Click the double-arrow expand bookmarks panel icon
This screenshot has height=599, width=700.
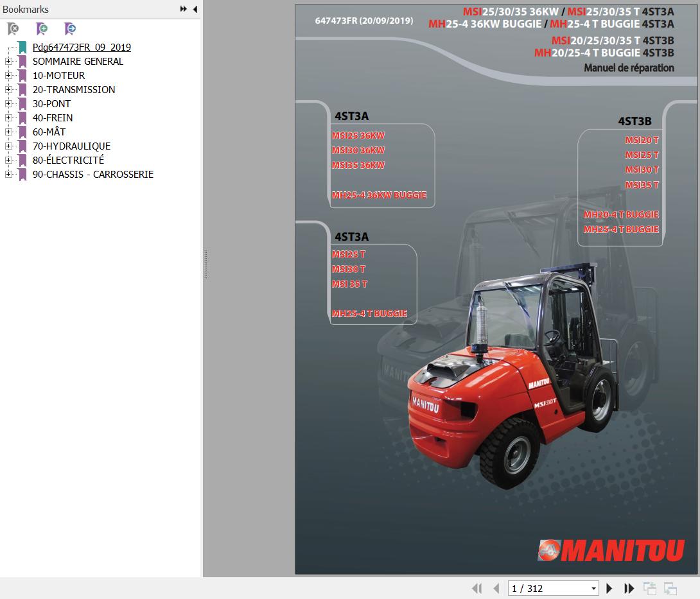[183, 9]
